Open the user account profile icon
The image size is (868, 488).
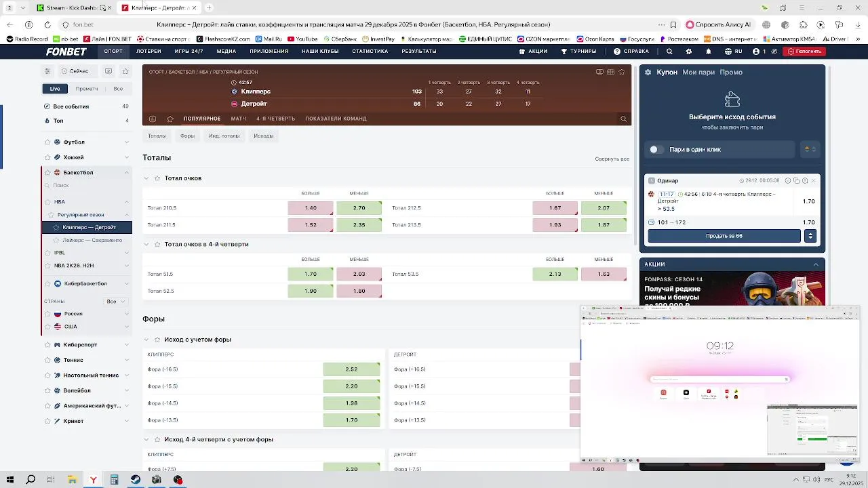[x=755, y=52]
